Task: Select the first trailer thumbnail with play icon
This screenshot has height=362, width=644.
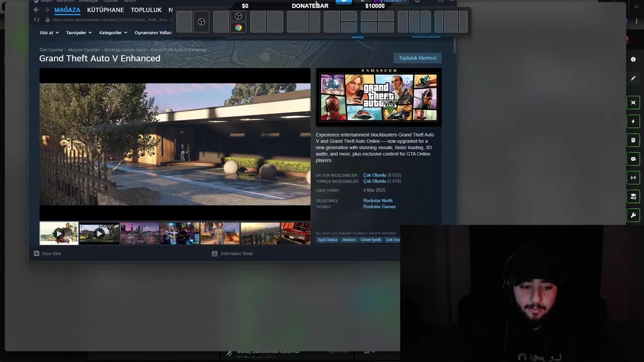Action: tap(59, 233)
